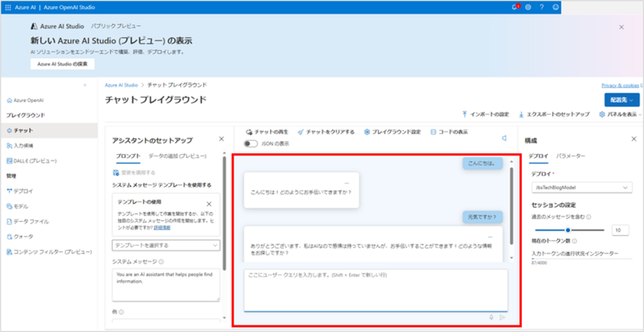Screen dimensions: 644x332
Task: Click the Azure AI Studio breadcrumb link
Action: click(x=121, y=85)
